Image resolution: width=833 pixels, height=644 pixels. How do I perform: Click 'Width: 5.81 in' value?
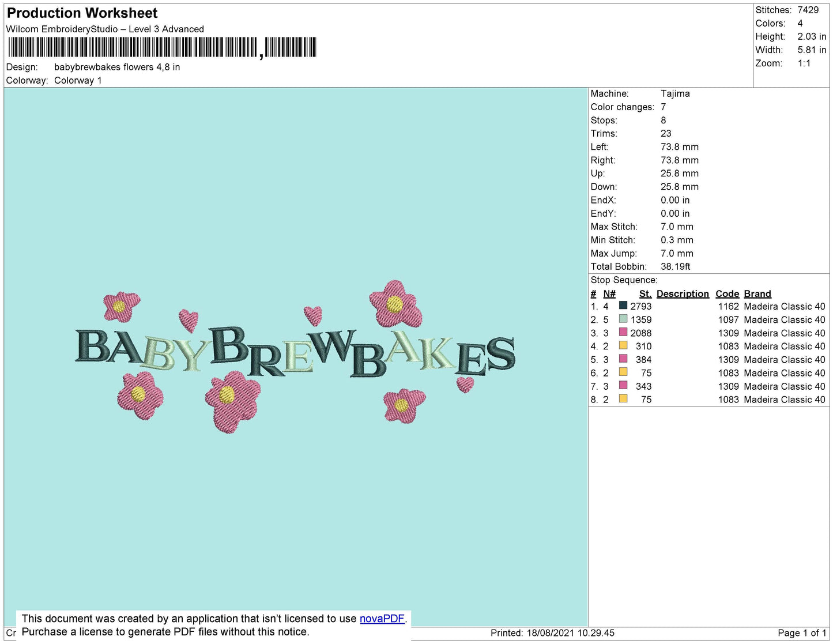812,50
